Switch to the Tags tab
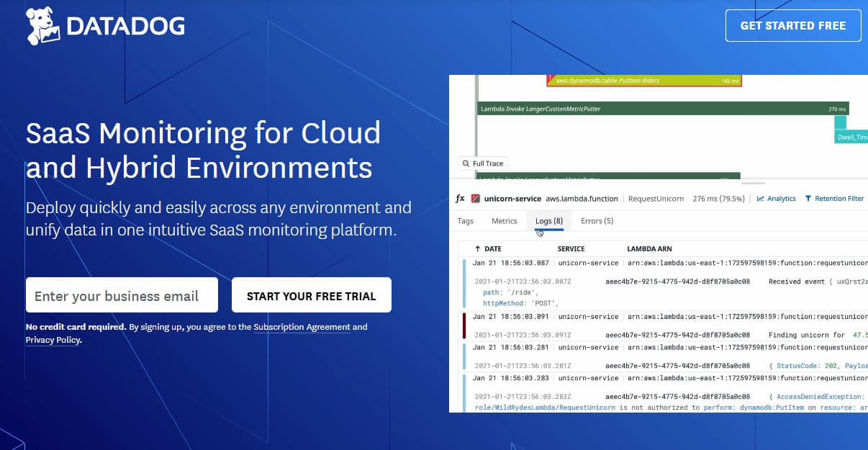868x450 pixels. click(465, 221)
